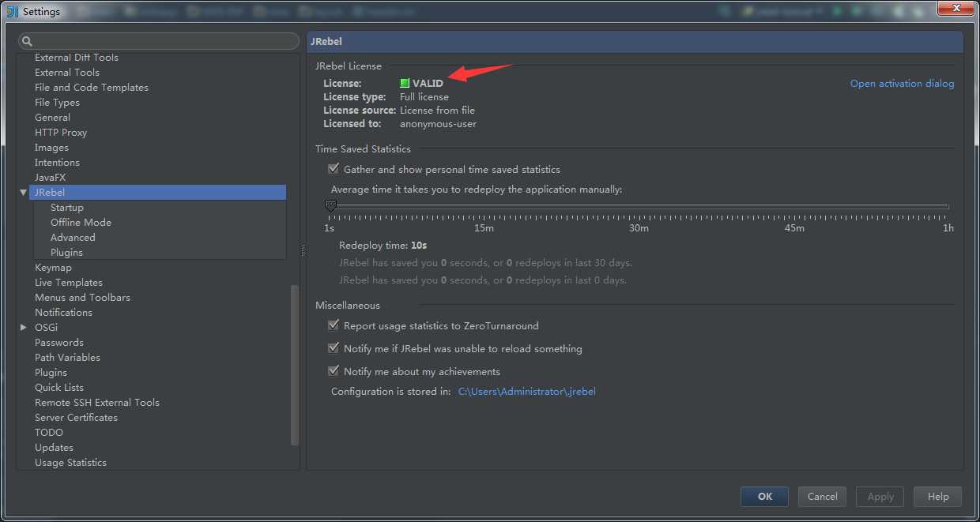980x522 pixels.
Task: Open Passwords settings page
Action: 59,342
